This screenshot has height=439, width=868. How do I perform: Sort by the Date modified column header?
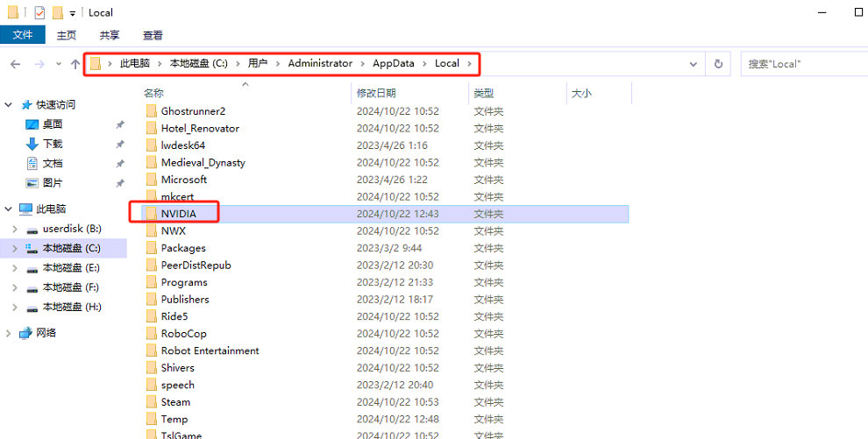pyautogui.click(x=375, y=93)
